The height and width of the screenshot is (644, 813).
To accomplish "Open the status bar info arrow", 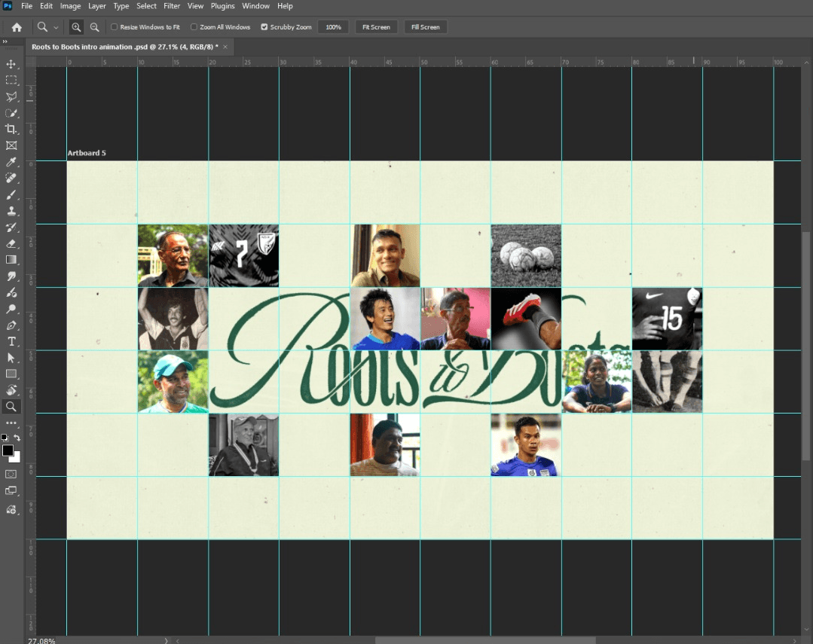I will coord(166,641).
